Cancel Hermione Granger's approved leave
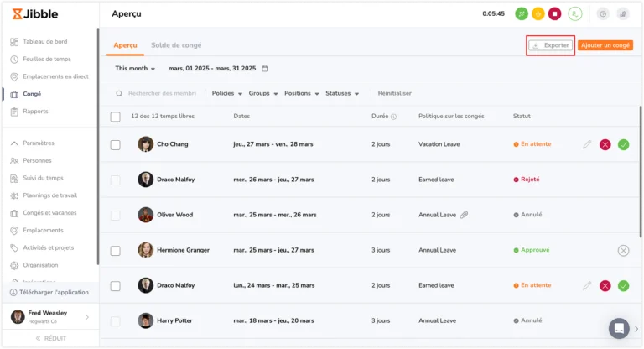This screenshot has width=644, height=349. pyautogui.click(x=624, y=250)
